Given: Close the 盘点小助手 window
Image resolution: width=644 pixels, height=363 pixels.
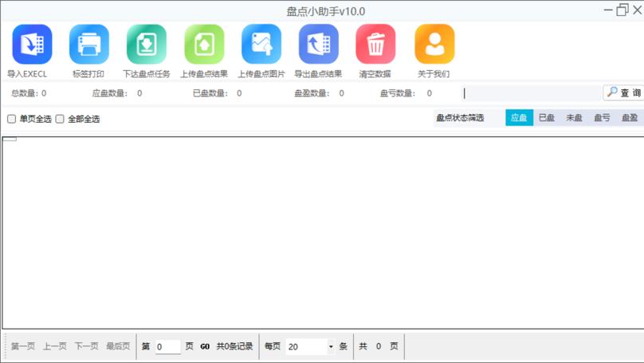Looking at the screenshot, I should click(x=638, y=10).
